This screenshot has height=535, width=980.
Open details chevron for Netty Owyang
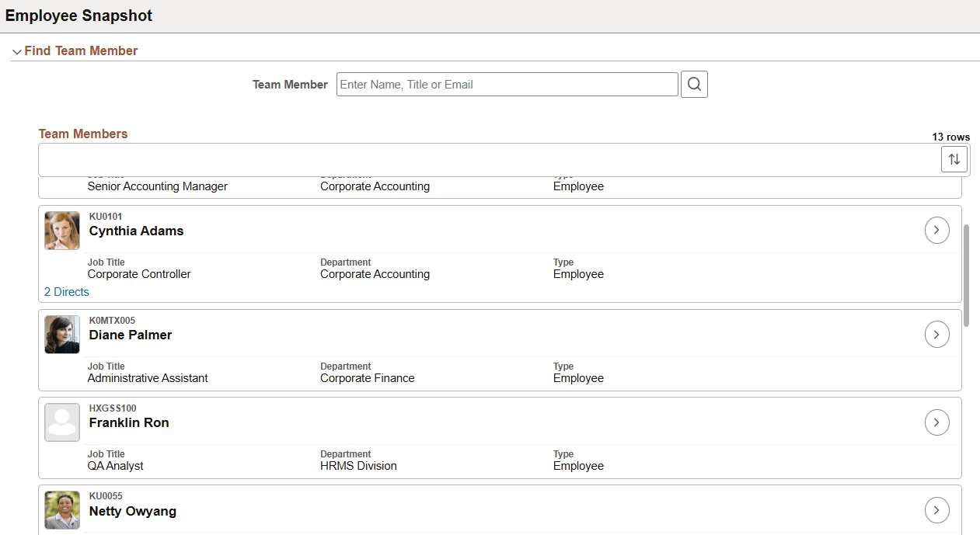coord(936,510)
